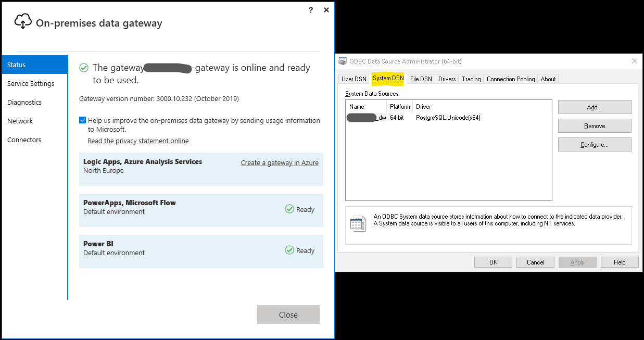Viewport: 644px width, 340px height.
Task: Click the ODBC data source document icon
Action: (358, 223)
